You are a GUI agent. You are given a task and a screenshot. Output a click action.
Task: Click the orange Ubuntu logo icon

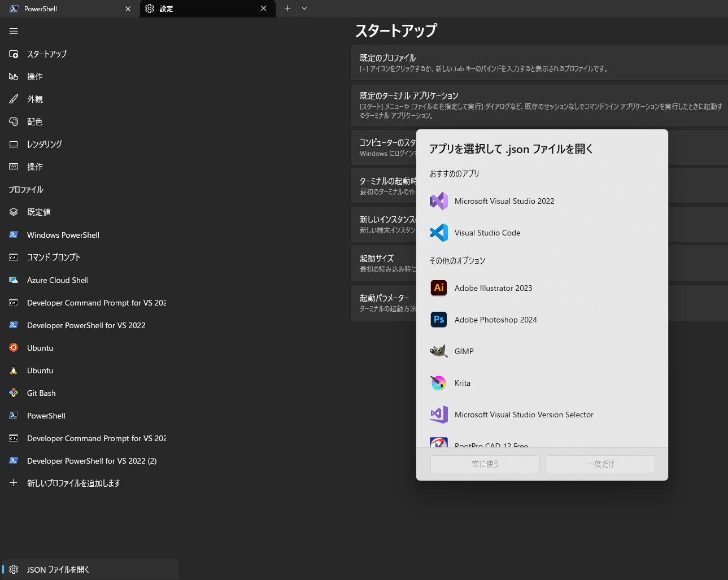click(x=14, y=347)
